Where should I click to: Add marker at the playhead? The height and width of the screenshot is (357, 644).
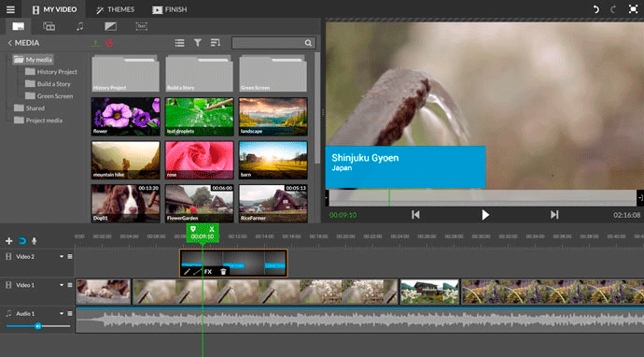click(x=193, y=229)
